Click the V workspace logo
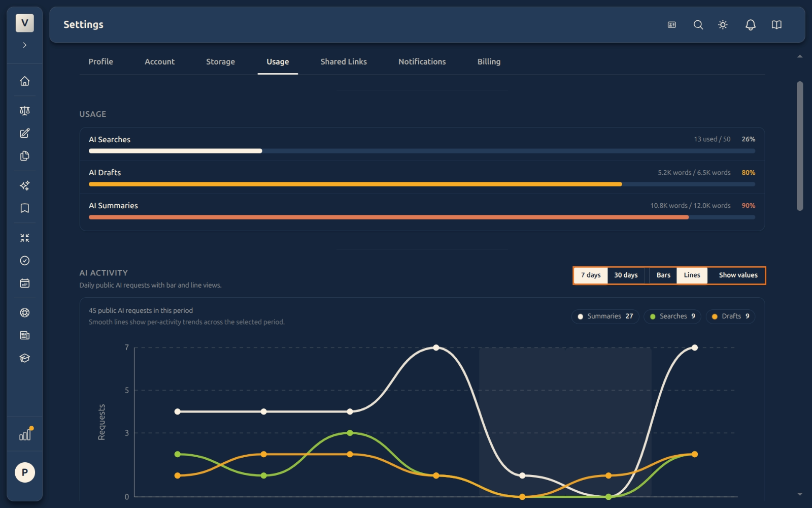The height and width of the screenshot is (508, 812). [x=24, y=23]
